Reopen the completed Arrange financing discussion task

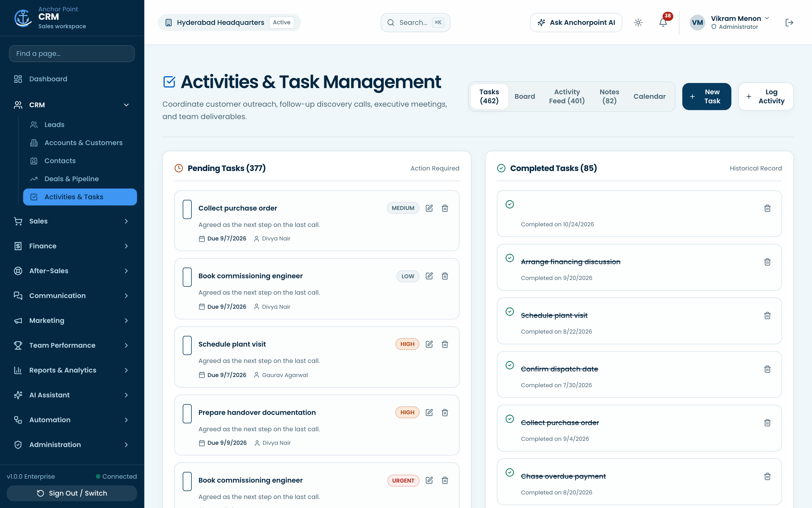click(x=510, y=258)
